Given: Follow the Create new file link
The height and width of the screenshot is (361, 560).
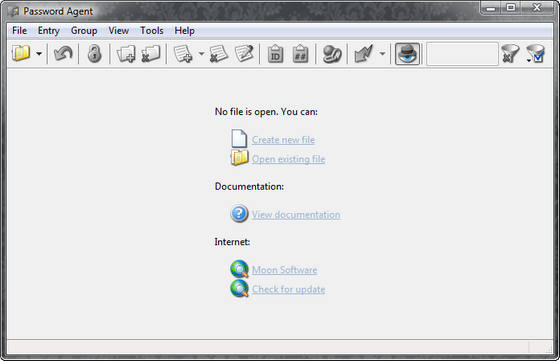Looking at the screenshot, I should pyautogui.click(x=283, y=140).
